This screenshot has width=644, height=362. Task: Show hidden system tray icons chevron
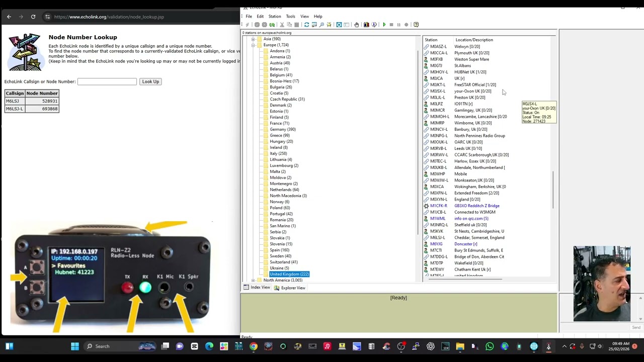(x=564, y=346)
